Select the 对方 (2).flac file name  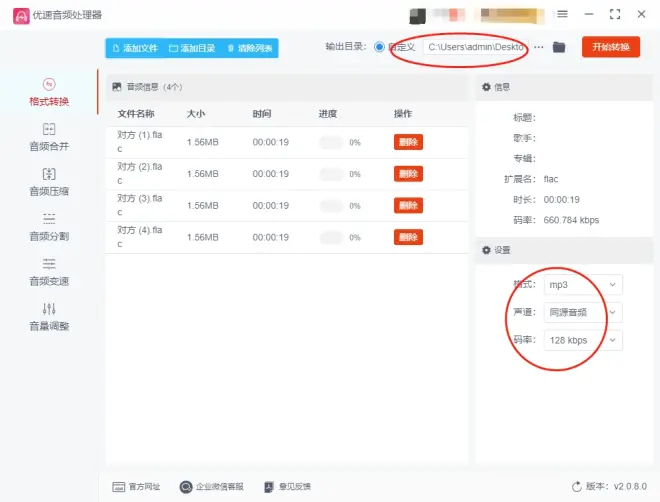tap(140, 173)
